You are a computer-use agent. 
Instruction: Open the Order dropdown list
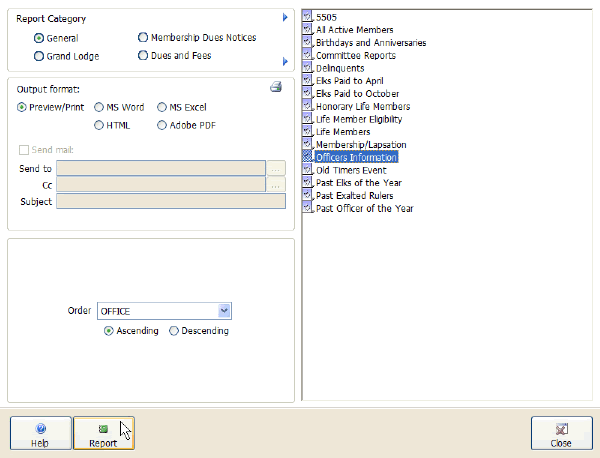click(224, 311)
